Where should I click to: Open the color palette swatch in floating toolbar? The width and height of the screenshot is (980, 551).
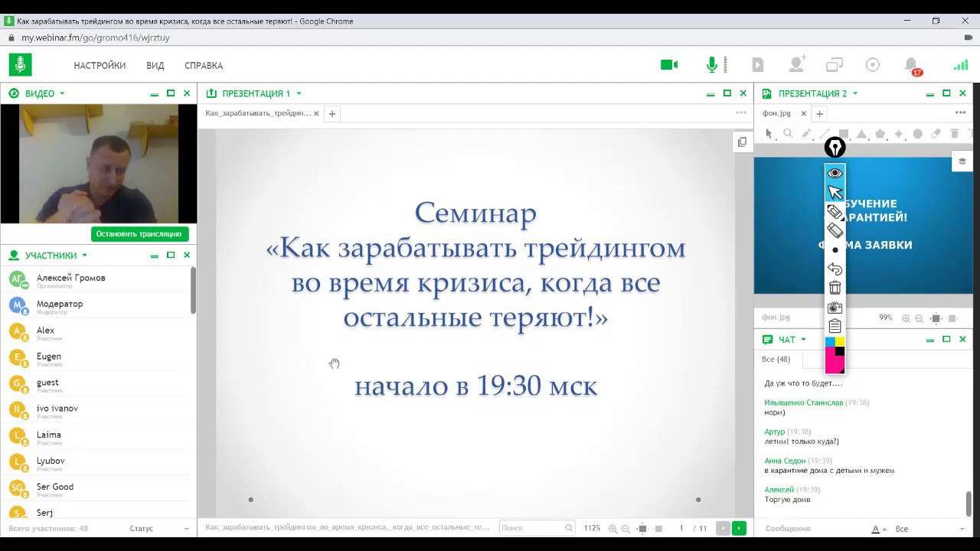835,355
